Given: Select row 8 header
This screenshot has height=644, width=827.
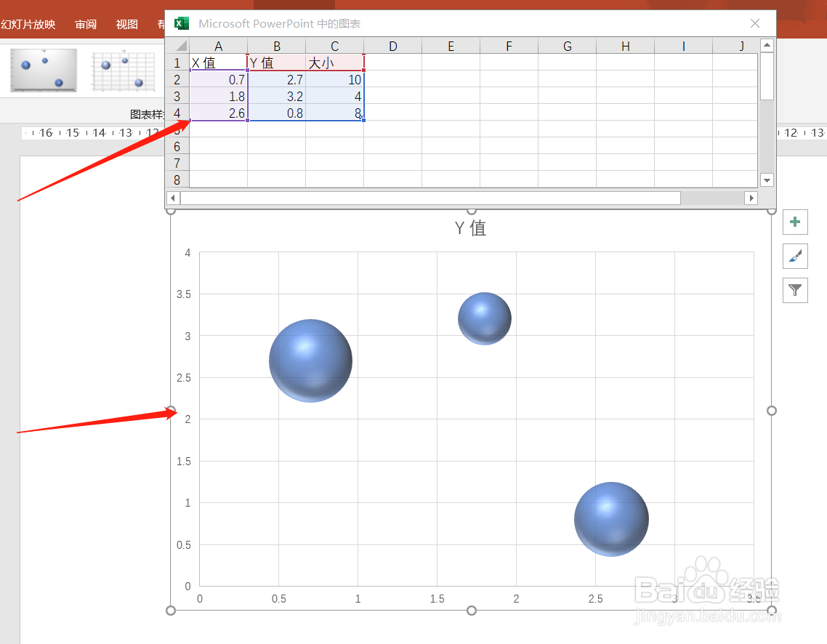Looking at the screenshot, I should [x=177, y=180].
